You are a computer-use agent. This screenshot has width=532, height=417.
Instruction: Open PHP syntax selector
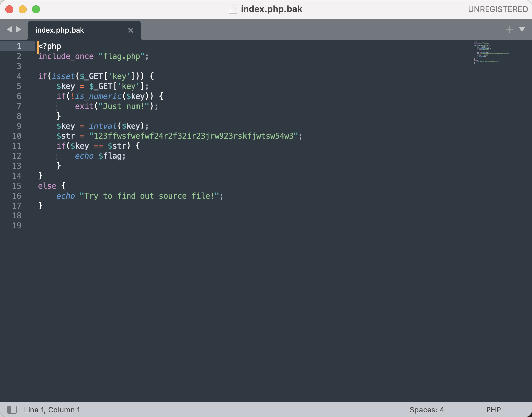(x=493, y=410)
